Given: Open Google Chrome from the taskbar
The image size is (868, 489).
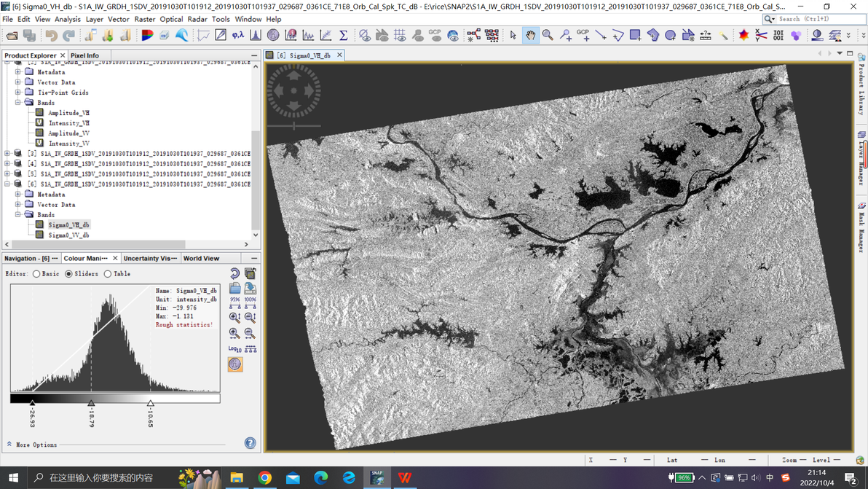Looking at the screenshot, I should (x=265, y=478).
